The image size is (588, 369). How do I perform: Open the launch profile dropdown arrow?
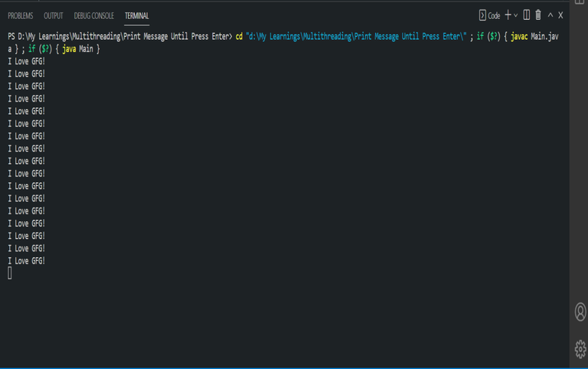point(516,15)
